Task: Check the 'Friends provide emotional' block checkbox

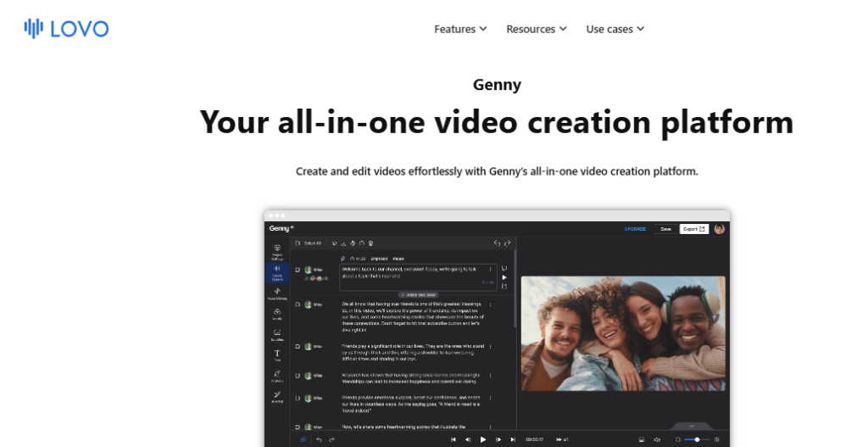Action: (298, 399)
